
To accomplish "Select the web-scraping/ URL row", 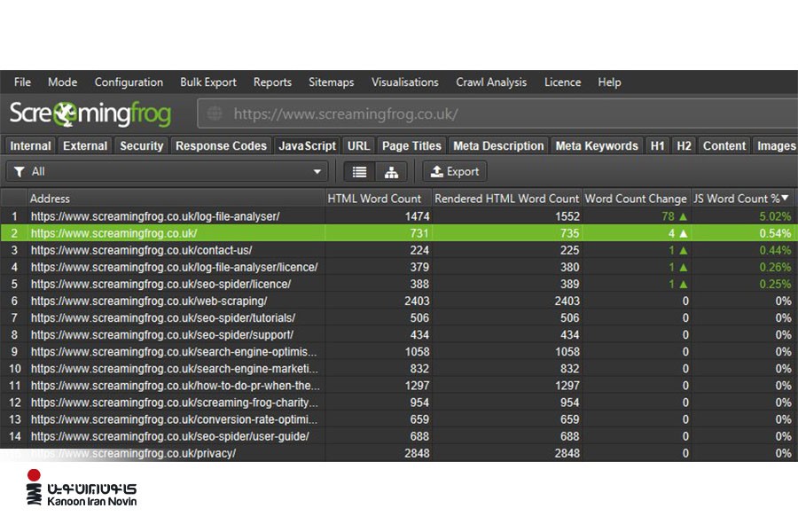I will [x=148, y=301].
